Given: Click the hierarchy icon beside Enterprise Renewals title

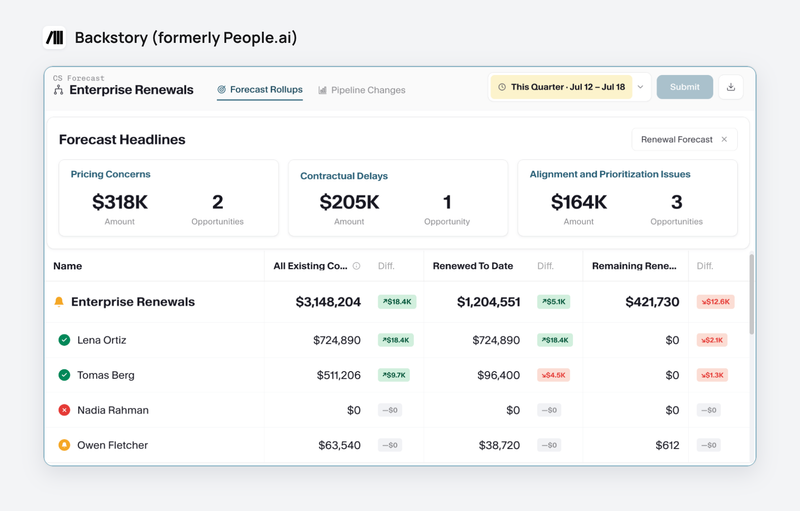Looking at the screenshot, I should pos(59,90).
